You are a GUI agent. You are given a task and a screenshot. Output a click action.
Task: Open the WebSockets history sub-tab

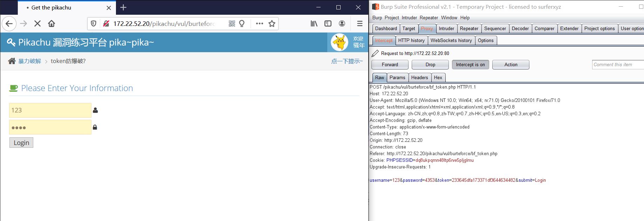tap(451, 40)
